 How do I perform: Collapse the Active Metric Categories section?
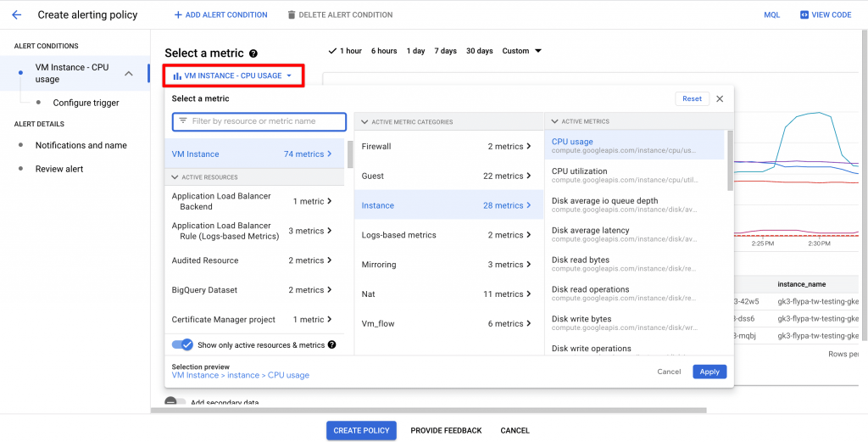(364, 121)
